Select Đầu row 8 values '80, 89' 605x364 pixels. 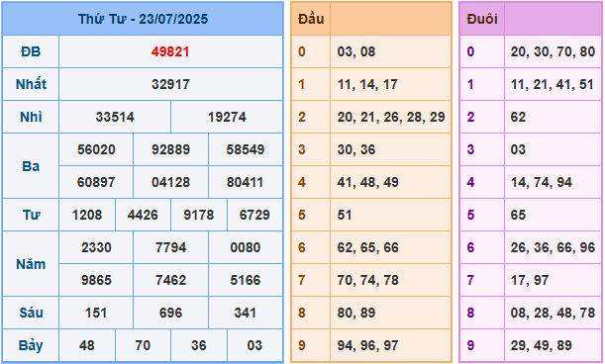pyautogui.click(x=356, y=313)
